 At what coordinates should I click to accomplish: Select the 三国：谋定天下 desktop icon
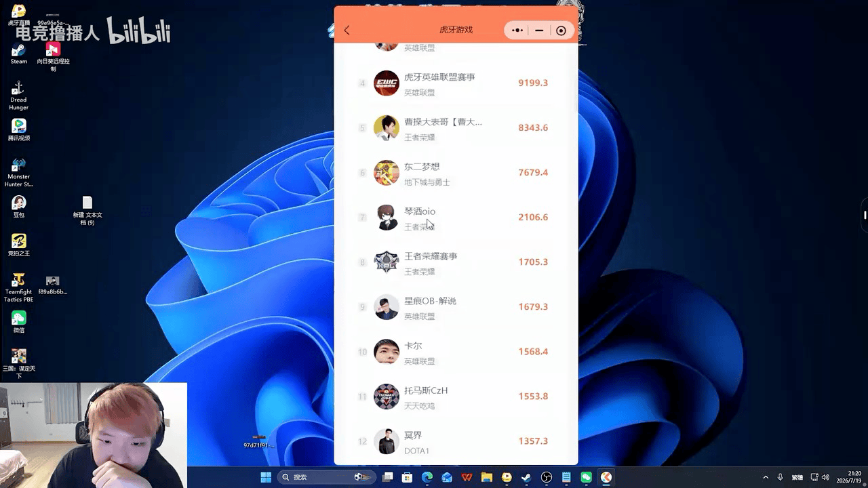[x=18, y=364]
